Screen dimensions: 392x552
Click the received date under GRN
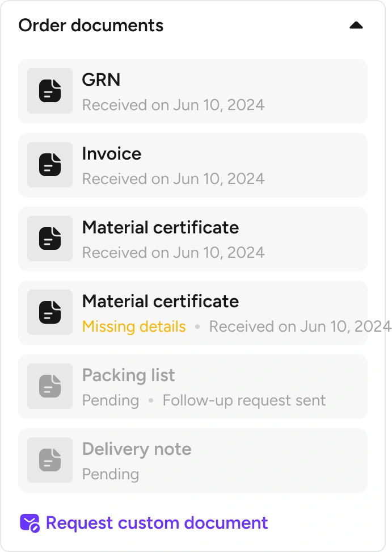pos(173,105)
